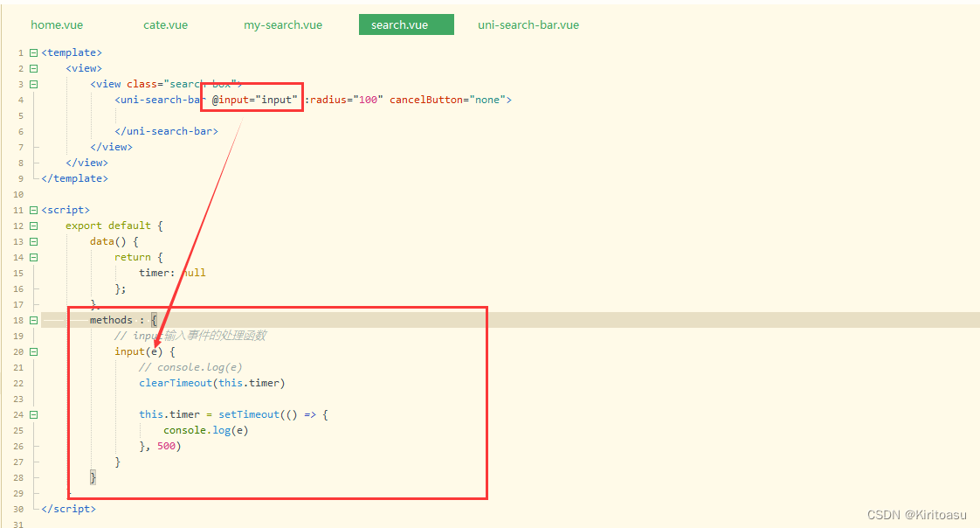
Task: Switch to the cate.vue tab
Action: (166, 25)
